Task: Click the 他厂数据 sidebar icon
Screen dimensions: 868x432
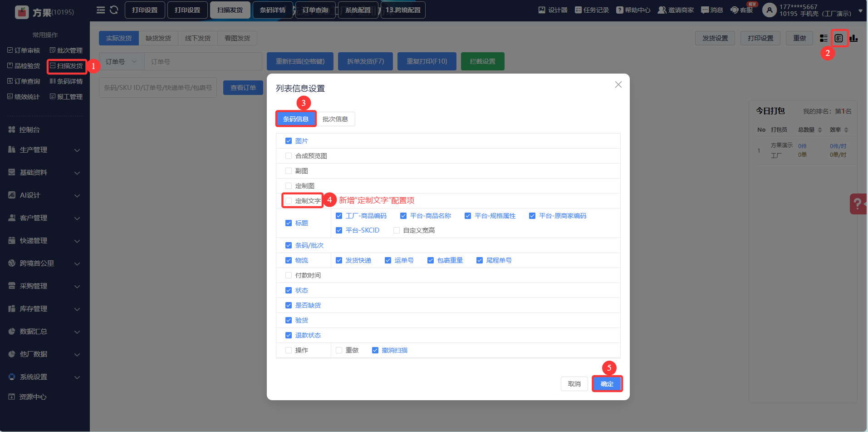Action: 12,354
